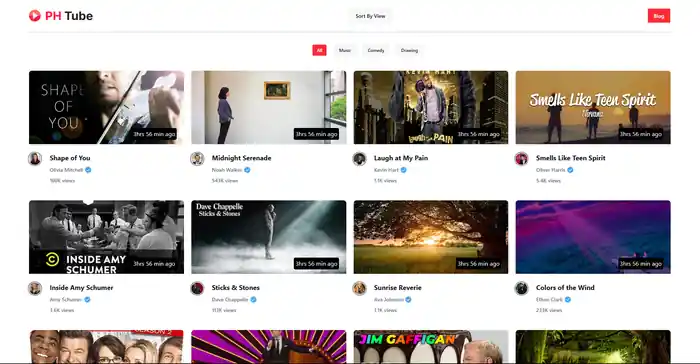This screenshot has height=364, width=700.
Task: Click the Colors of the Wind title
Action: click(x=565, y=288)
